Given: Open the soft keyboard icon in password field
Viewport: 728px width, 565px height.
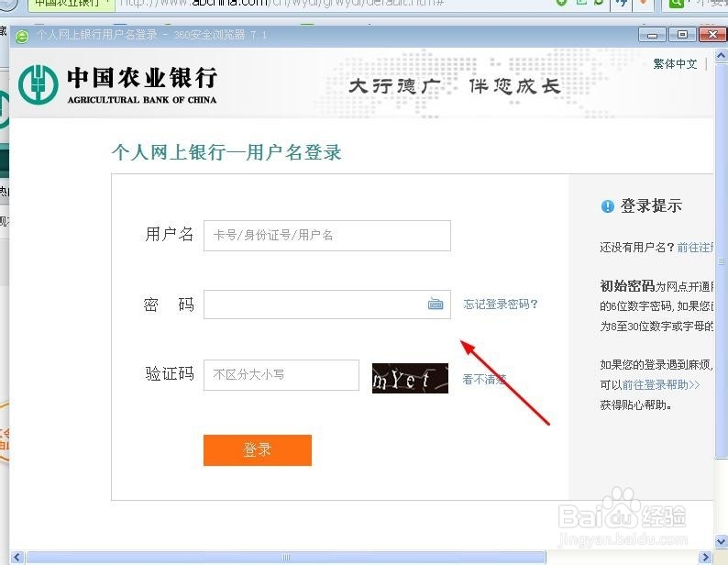Looking at the screenshot, I should 435,304.
